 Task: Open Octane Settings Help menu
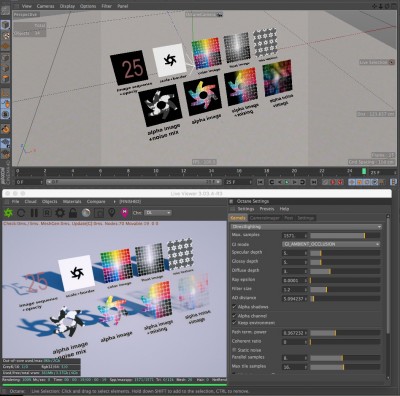[284, 209]
